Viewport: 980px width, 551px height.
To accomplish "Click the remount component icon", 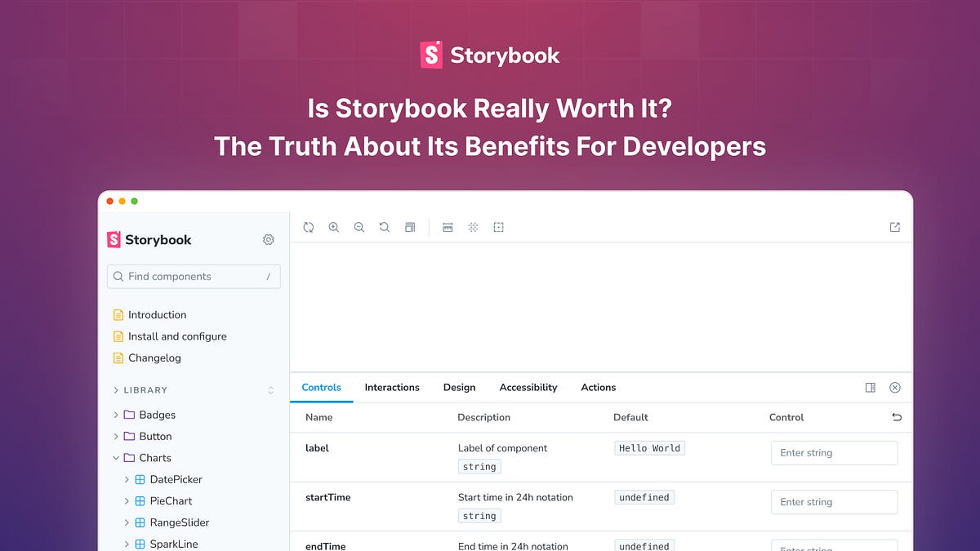I will pos(309,227).
